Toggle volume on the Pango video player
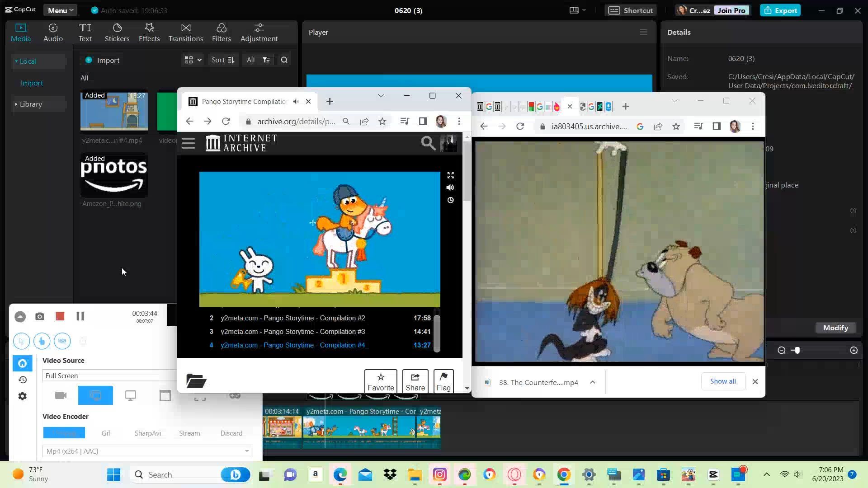 [450, 188]
